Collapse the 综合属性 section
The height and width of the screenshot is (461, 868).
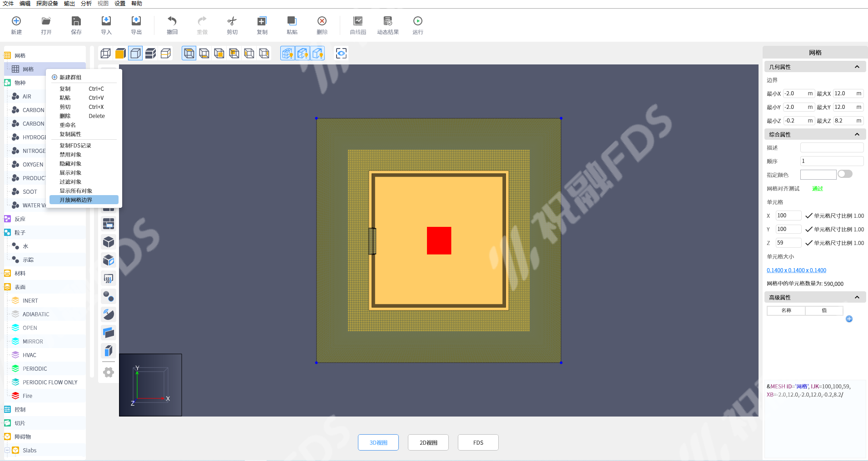click(857, 134)
